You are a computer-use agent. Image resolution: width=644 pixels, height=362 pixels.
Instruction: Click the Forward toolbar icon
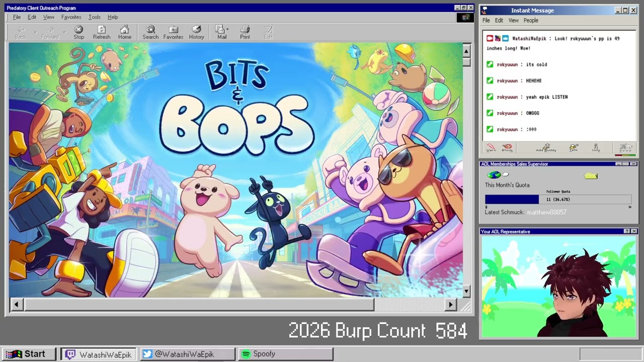50,33
